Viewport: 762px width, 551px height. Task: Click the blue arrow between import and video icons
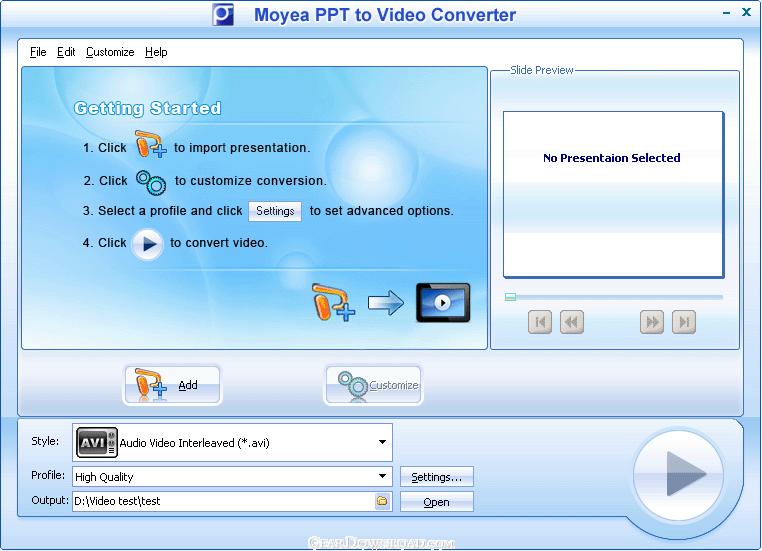click(386, 303)
